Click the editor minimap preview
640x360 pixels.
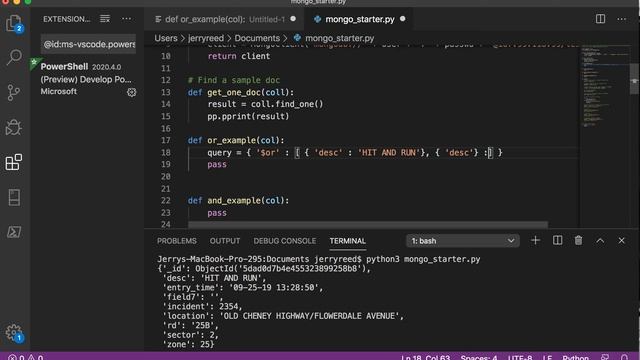coord(604,86)
